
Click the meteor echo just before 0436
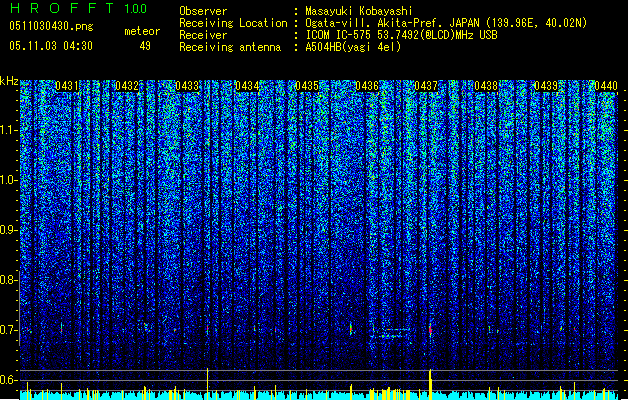351,329
